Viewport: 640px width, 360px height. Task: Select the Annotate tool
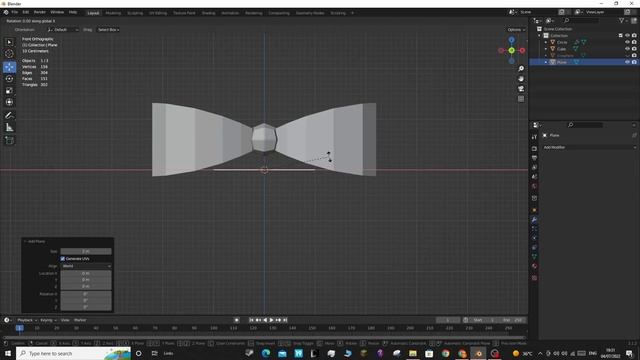9,116
